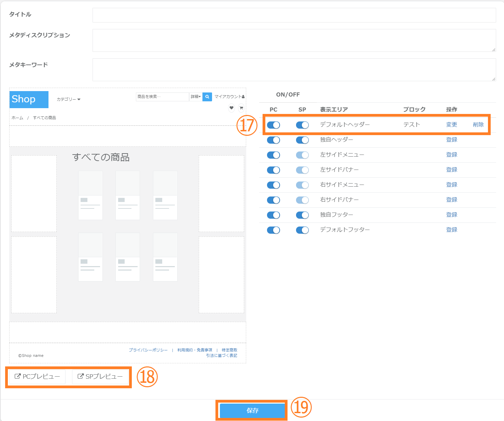The image size is (504, 421).
Task: Open the SPプレビュー preview
Action: [100, 377]
